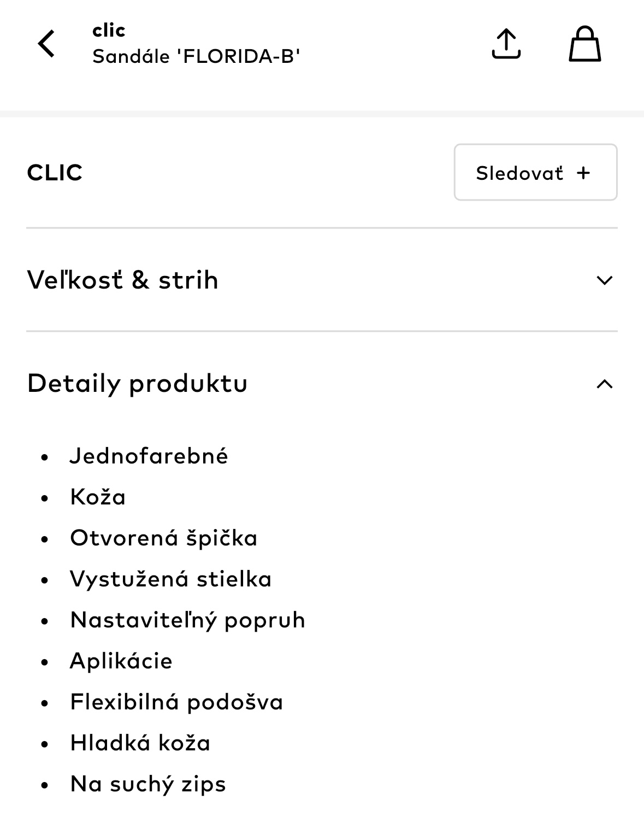
Task: Tap the Veľkosť & strih section title
Action: 123,280
